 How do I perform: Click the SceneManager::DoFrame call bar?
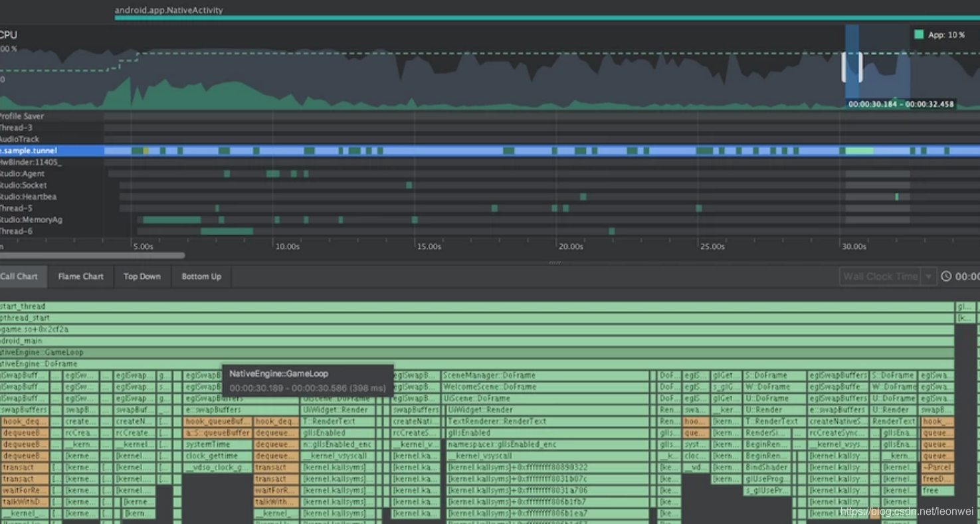545,376
